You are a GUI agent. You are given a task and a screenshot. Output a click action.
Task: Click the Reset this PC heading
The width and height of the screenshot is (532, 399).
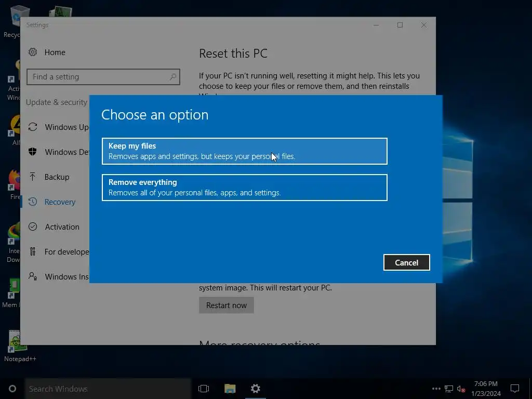[233, 54]
